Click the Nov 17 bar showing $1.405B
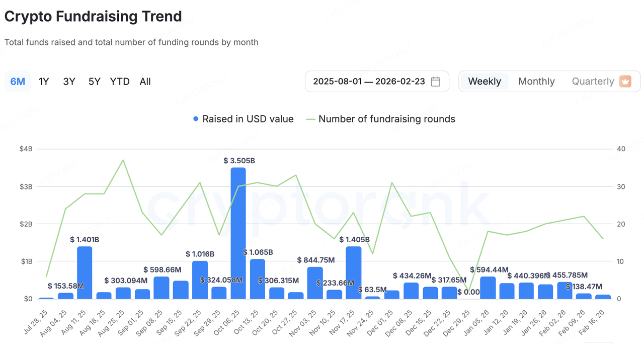Screen dimensions: 644x344 [354, 272]
